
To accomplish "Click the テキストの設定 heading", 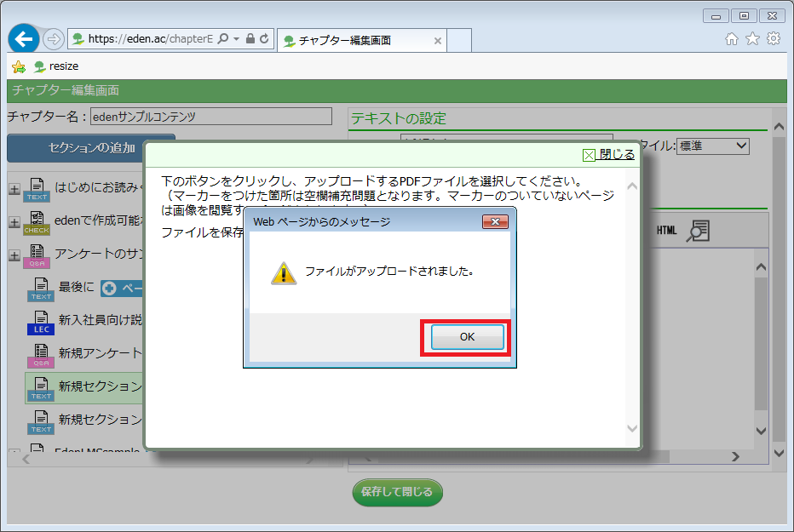I will 399,118.
